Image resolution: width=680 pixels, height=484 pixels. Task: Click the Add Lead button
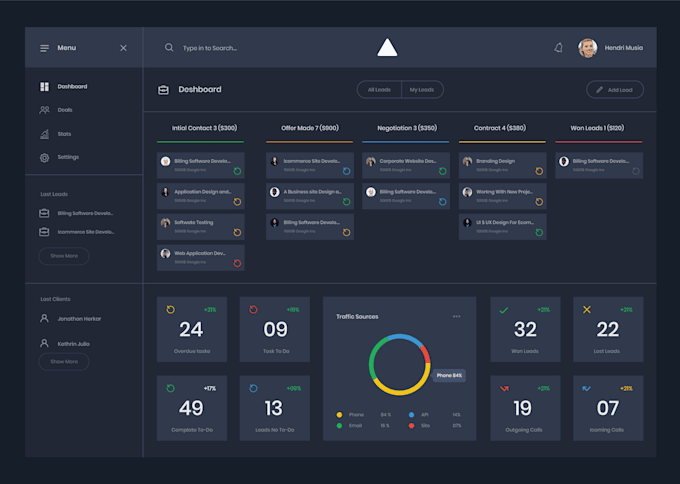pyautogui.click(x=615, y=90)
